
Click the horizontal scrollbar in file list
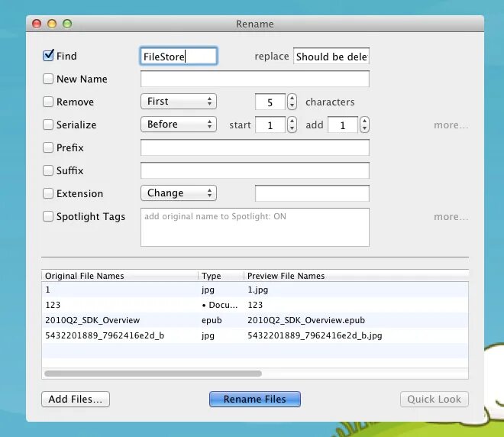tap(153, 374)
